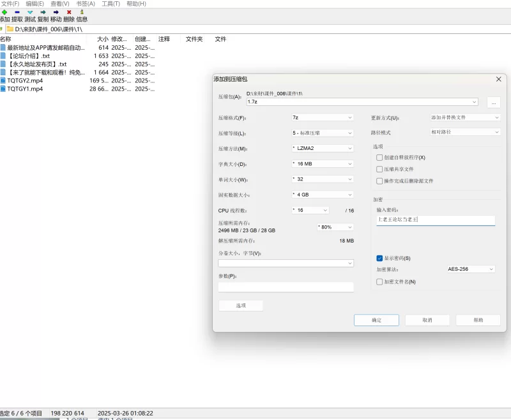Image resolution: width=511 pixels, height=420 pixels.
Task: Click the 帮助 button in dialog
Action: click(478, 320)
